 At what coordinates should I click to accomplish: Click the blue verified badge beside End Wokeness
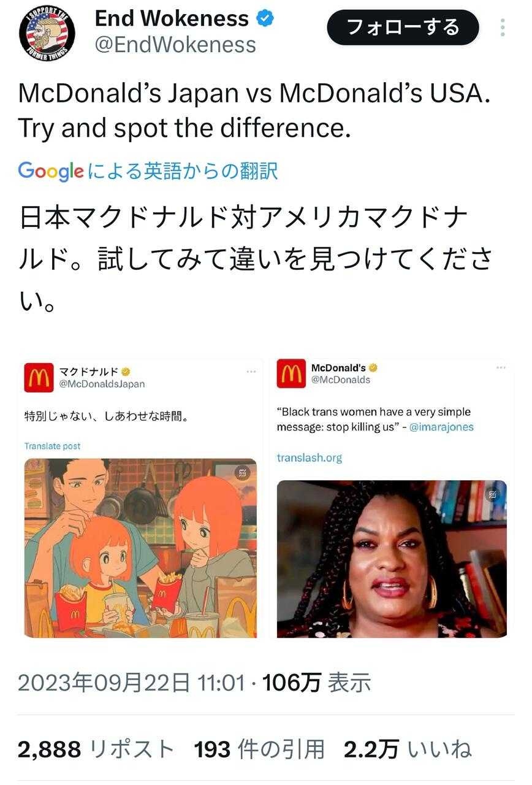tap(265, 19)
